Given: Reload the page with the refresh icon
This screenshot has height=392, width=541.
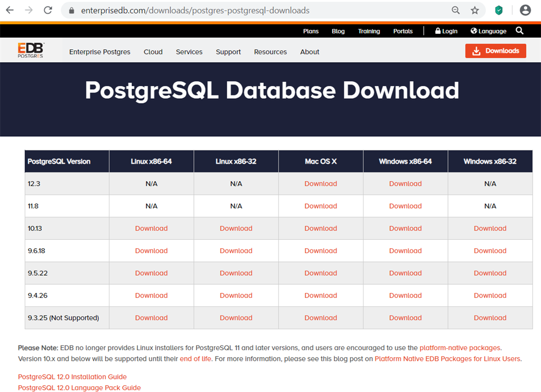Looking at the screenshot, I should pyautogui.click(x=48, y=10).
